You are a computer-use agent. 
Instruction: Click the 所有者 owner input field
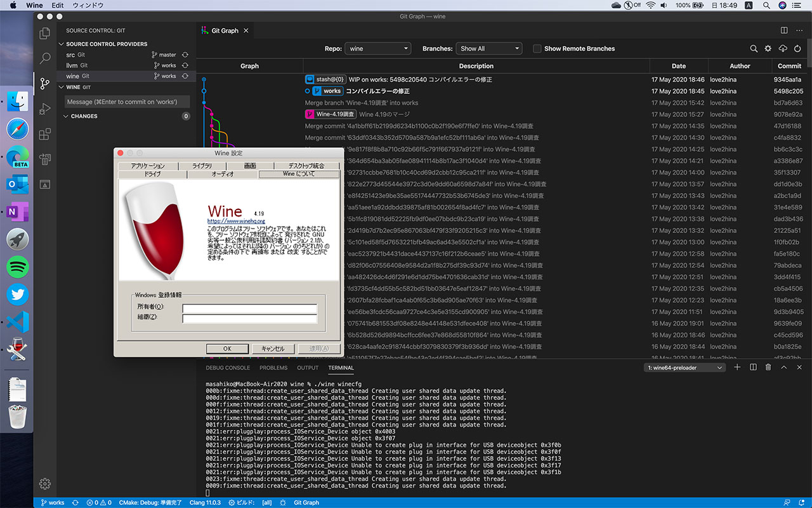point(250,309)
